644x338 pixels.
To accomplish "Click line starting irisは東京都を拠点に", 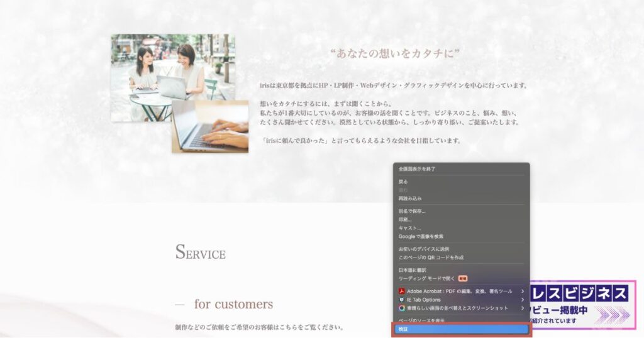I will pyautogui.click(x=394, y=85).
